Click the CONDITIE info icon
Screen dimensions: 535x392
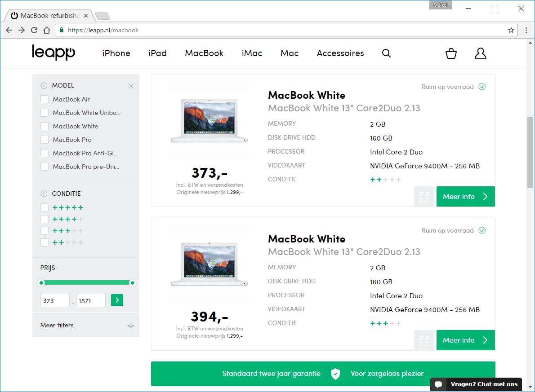point(44,194)
